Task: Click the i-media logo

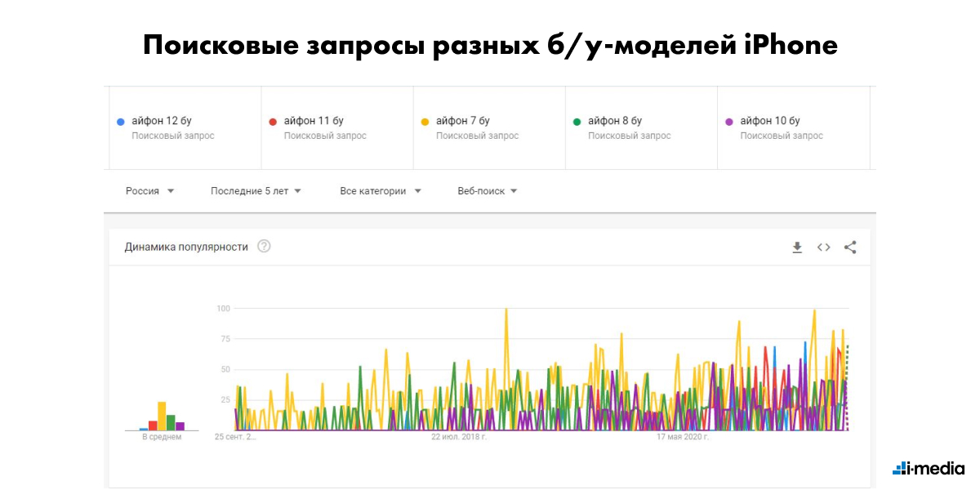Action: coord(929,469)
